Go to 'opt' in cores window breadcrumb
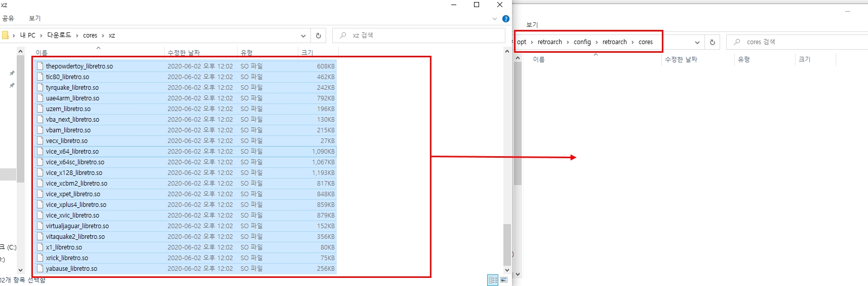 [522, 42]
